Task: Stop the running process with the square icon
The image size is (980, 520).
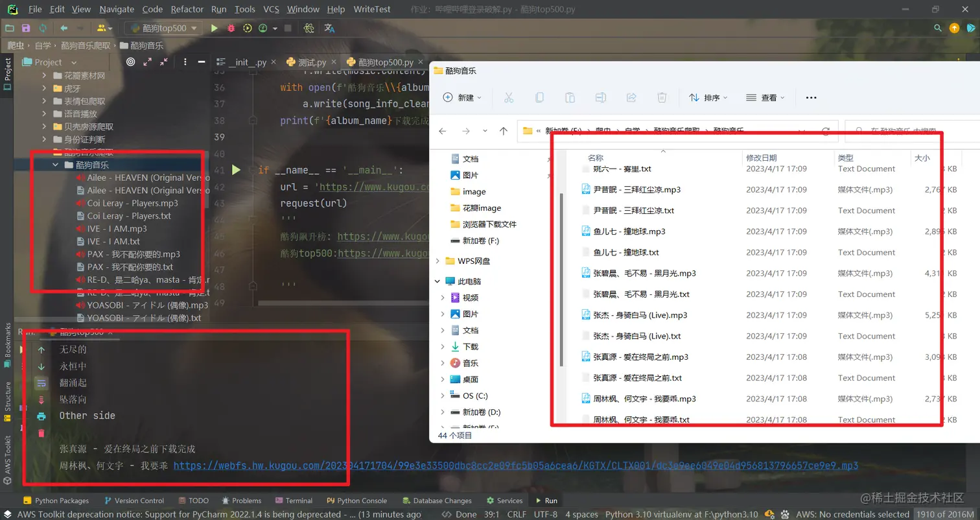Action: pyautogui.click(x=288, y=29)
